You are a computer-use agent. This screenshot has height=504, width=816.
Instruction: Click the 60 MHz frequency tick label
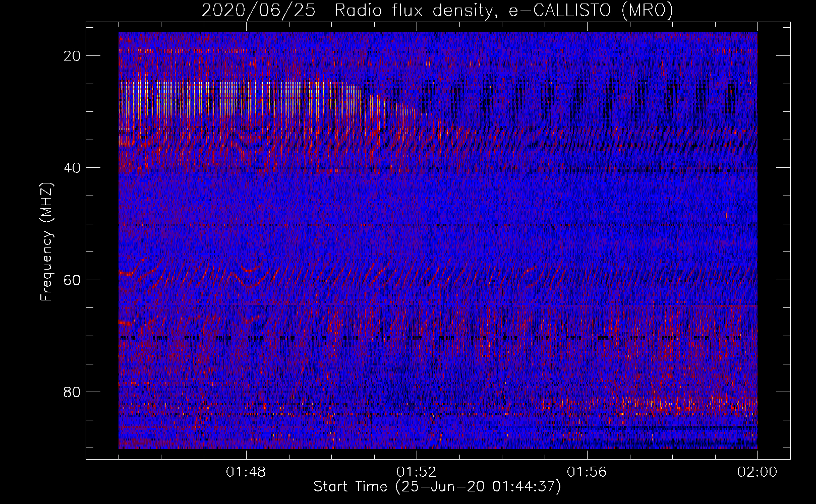tap(73, 280)
